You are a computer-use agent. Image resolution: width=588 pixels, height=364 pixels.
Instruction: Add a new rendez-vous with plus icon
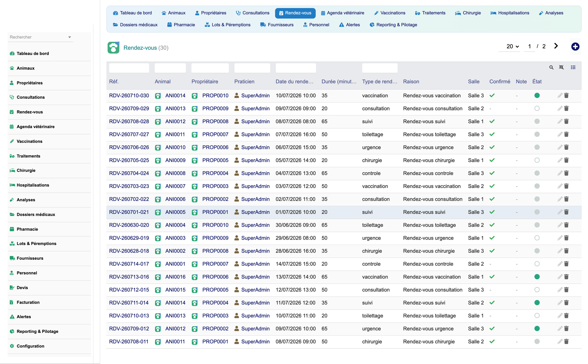[x=575, y=47]
